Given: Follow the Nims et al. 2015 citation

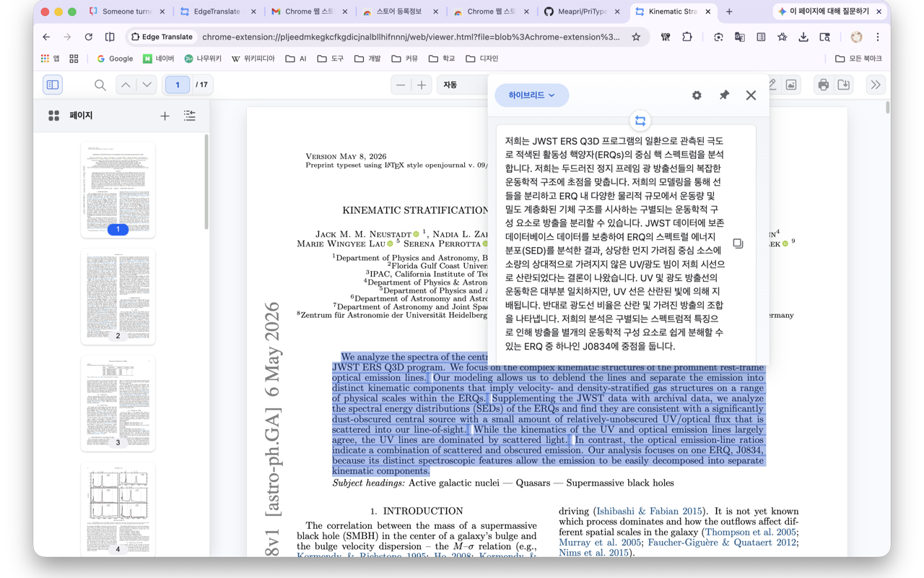Looking at the screenshot, I should tap(593, 553).
